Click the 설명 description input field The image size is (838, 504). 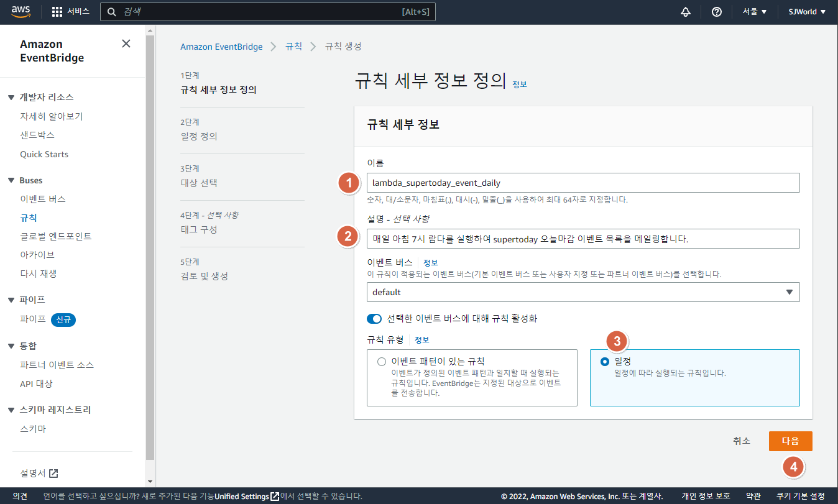pyautogui.click(x=583, y=238)
